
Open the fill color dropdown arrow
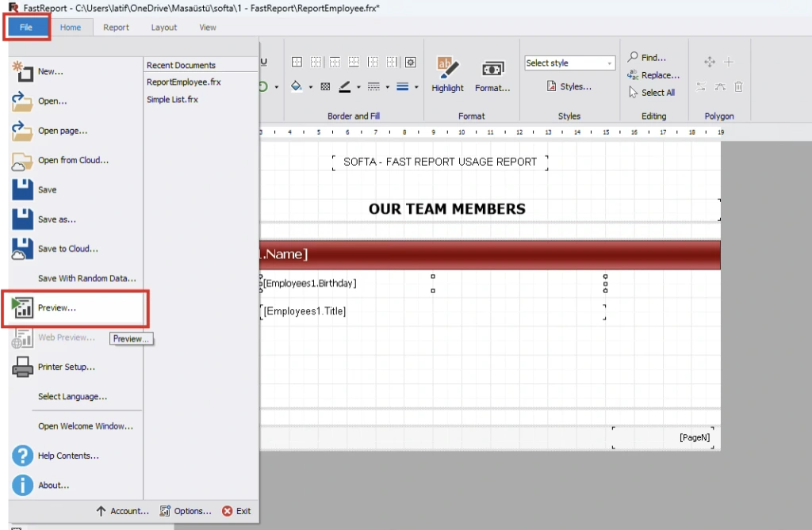[311, 87]
